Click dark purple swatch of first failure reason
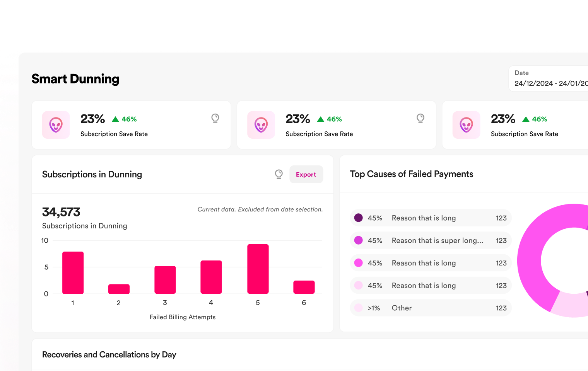588x371 pixels. (359, 218)
